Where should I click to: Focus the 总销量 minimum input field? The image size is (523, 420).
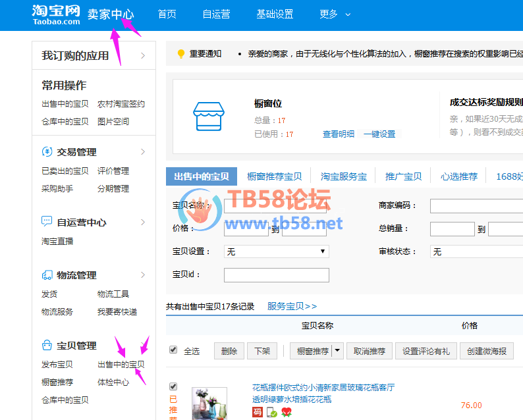(453, 229)
